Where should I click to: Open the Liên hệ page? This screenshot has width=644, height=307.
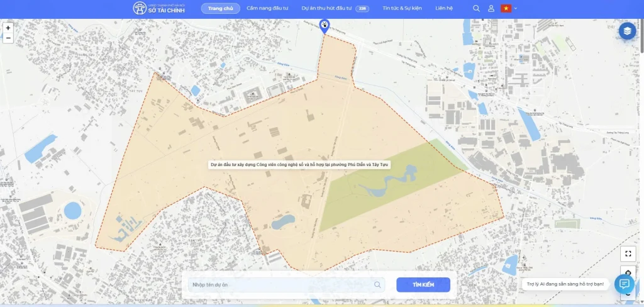coord(444,8)
